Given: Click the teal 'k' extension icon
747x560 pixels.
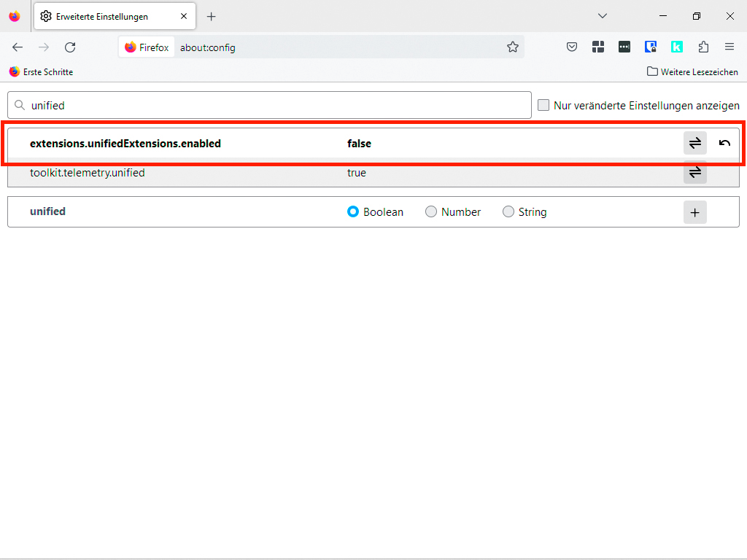Looking at the screenshot, I should [677, 47].
